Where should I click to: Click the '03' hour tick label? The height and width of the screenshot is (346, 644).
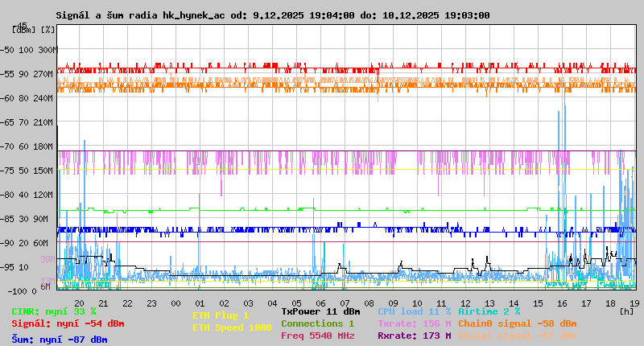[x=249, y=303]
